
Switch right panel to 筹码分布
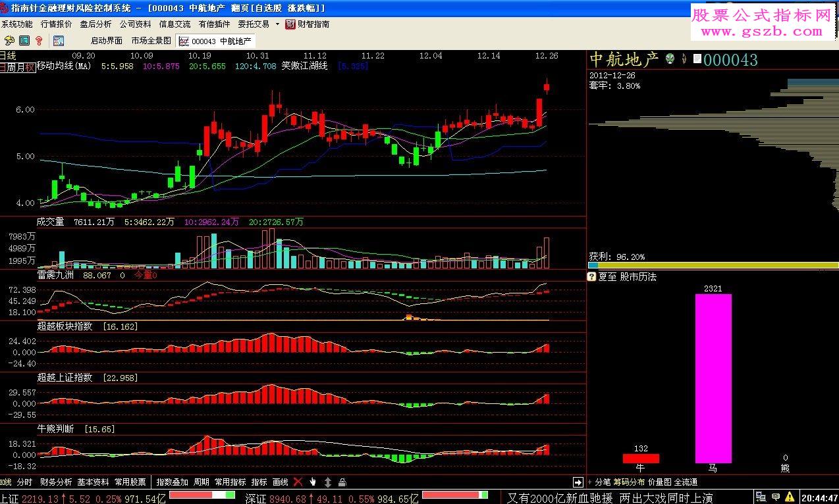630,482
